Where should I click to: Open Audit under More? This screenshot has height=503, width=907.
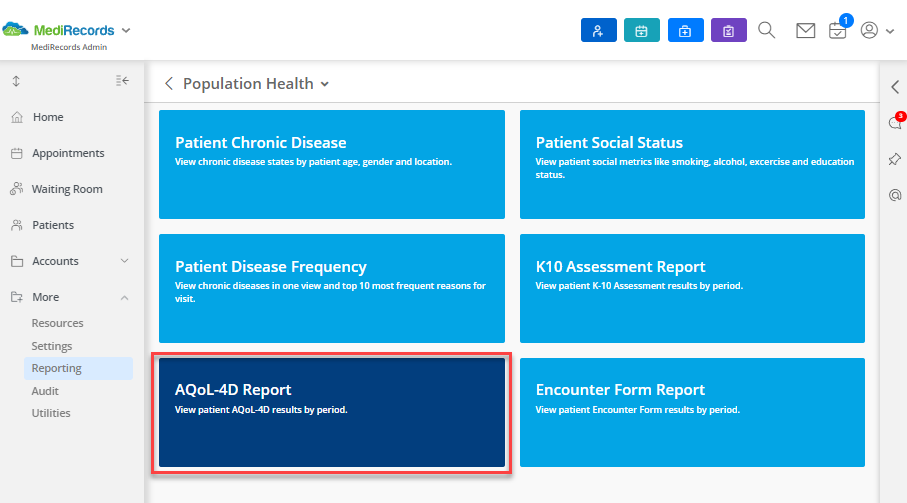pyautogui.click(x=45, y=391)
